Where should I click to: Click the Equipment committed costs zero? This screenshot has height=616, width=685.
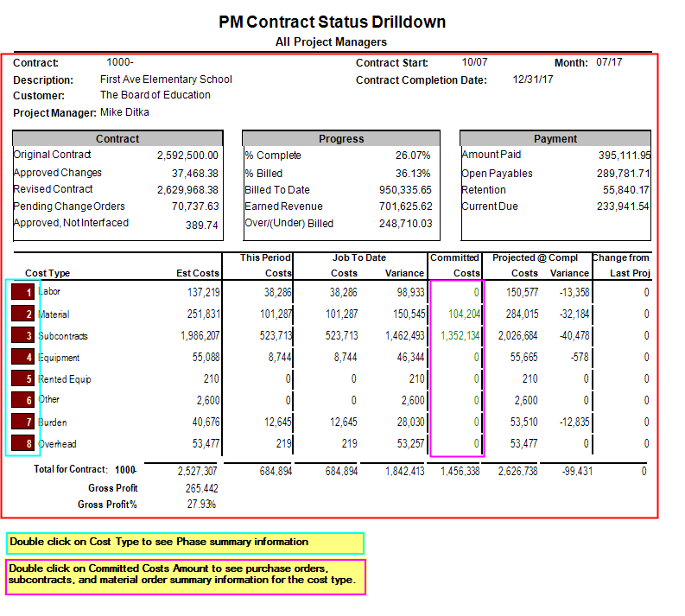click(476, 358)
